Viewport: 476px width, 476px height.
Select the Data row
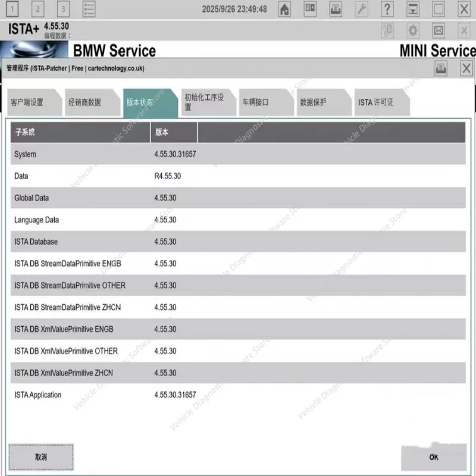(238, 176)
